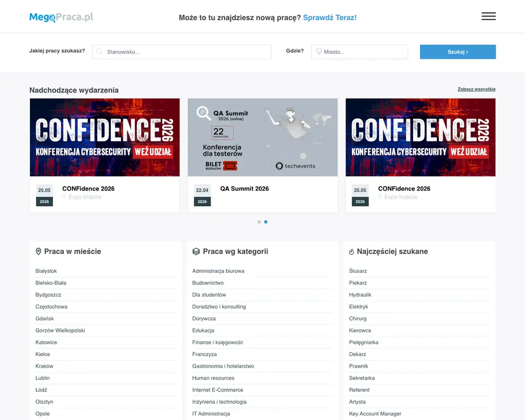This screenshot has width=525, height=420.
Task: Open Hydraulik popular search
Action: coord(360,295)
